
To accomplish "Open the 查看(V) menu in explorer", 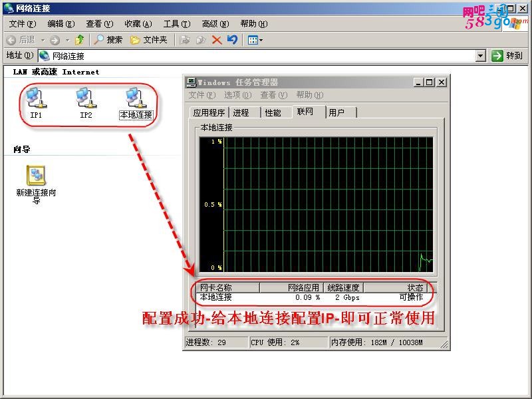I will click(99, 24).
